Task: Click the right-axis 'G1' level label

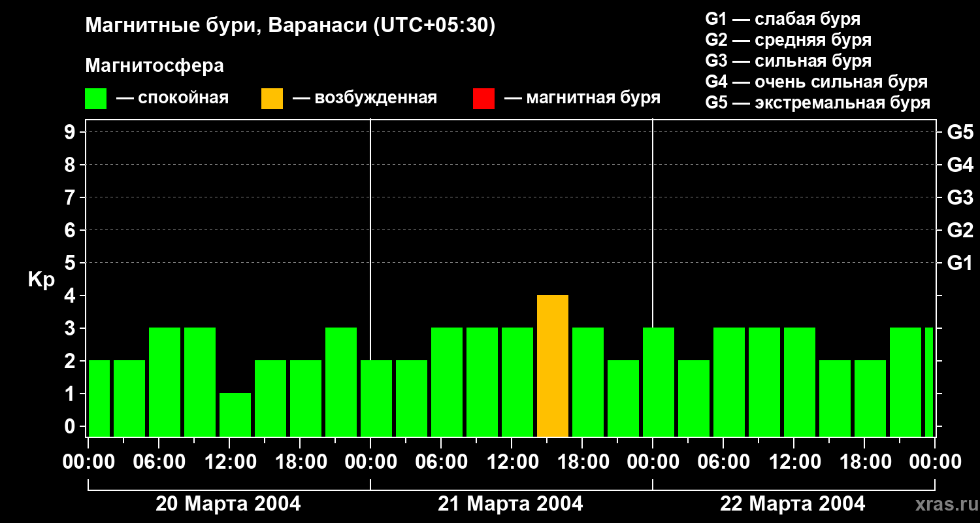Action: (x=960, y=263)
